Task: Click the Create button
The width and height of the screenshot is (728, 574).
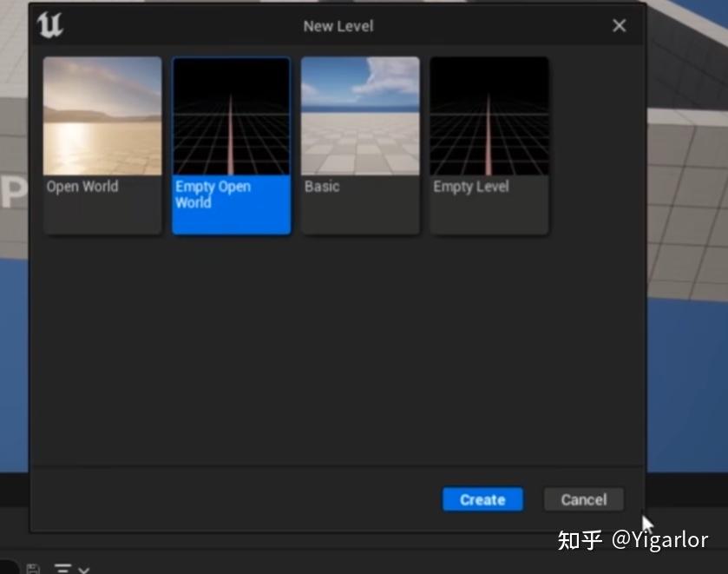Action: (482, 499)
